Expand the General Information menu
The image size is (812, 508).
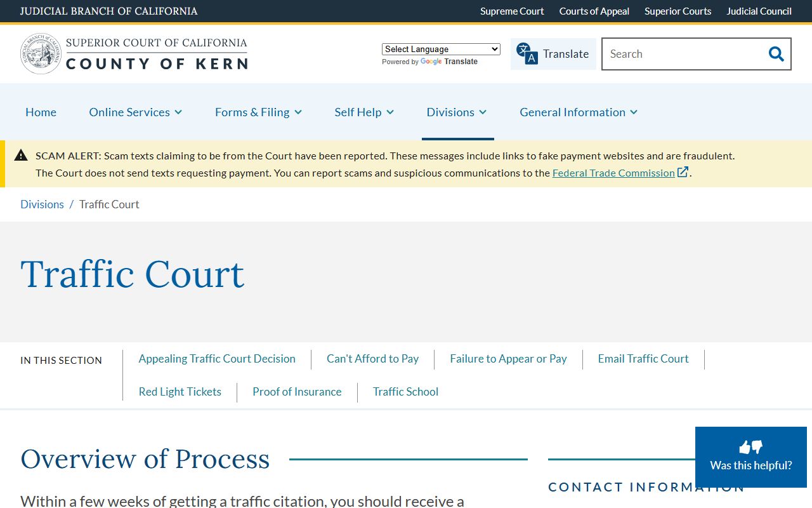(x=579, y=112)
